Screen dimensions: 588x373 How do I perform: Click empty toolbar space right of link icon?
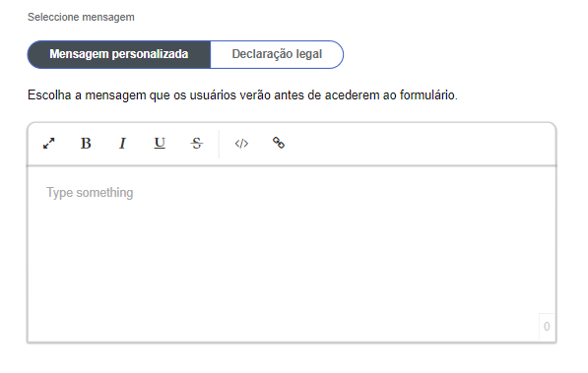coord(420,144)
